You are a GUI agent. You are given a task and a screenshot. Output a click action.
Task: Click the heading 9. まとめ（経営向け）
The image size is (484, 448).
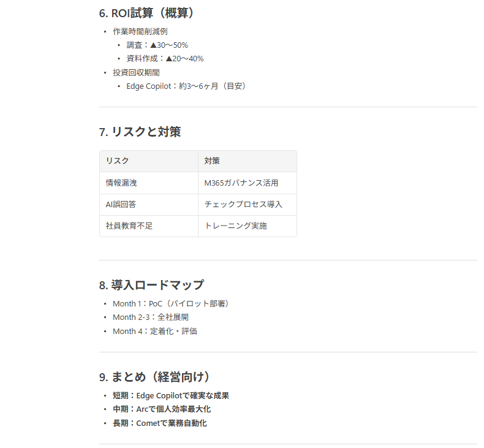tap(155, 377)
